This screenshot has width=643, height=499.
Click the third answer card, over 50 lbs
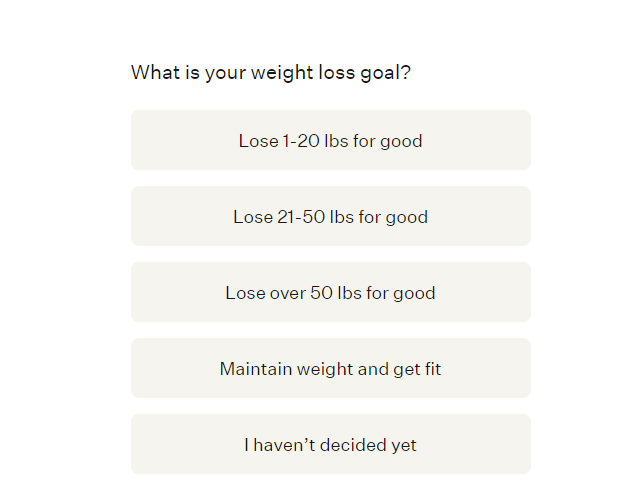point(331,292)
